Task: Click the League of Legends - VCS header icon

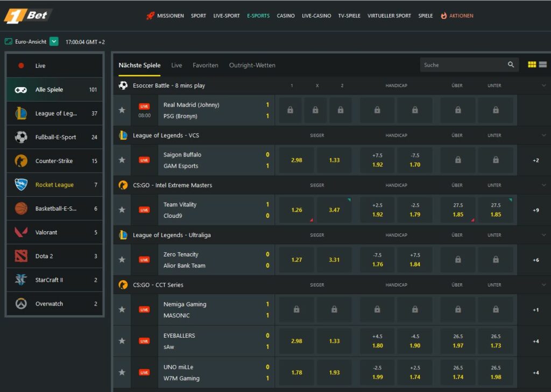Action: [123, 135]
